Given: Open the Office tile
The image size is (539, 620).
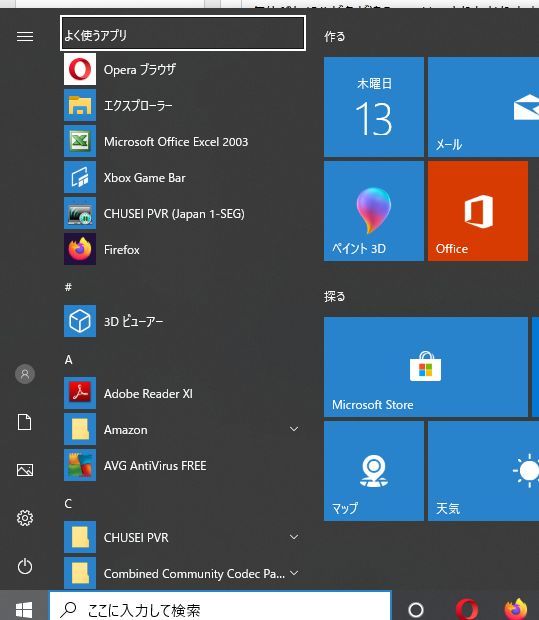Looking at the screenshot, I should coord(478,211).
